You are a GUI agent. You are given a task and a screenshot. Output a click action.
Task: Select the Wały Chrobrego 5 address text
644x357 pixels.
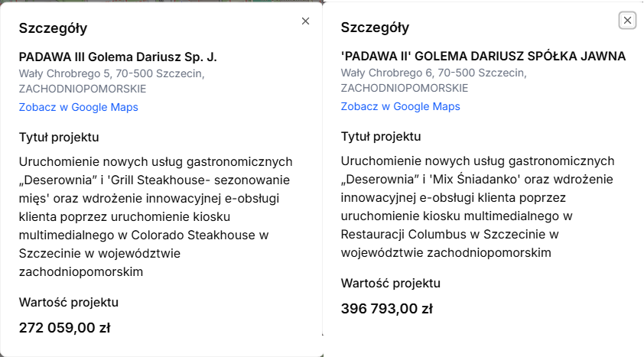click(112, 74)
